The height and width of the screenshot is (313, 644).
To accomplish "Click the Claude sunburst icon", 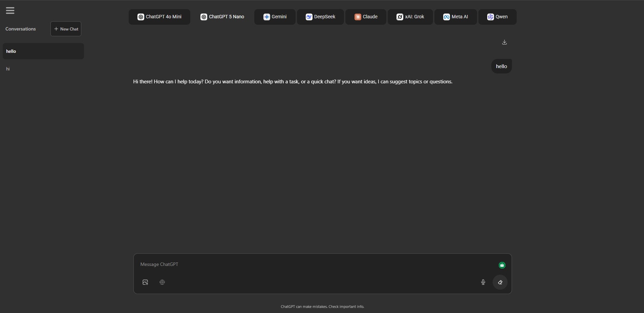I will click(358, 16).
